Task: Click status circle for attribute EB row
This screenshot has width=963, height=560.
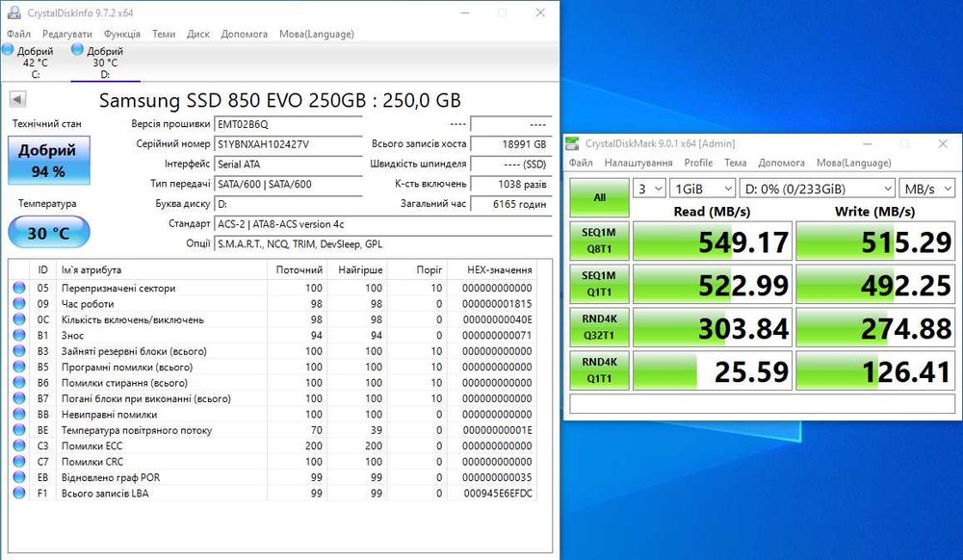Action: pos(19,477)
